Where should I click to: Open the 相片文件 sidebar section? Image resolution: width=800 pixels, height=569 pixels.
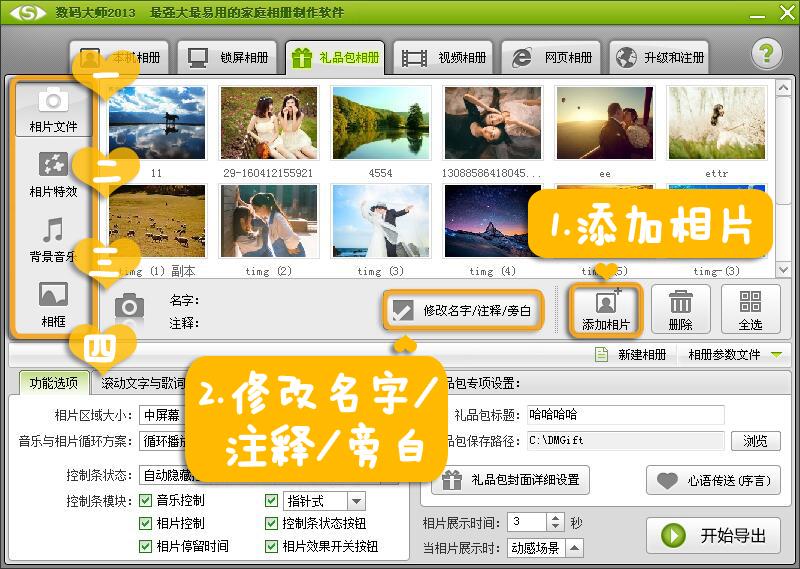click(53, 110)
